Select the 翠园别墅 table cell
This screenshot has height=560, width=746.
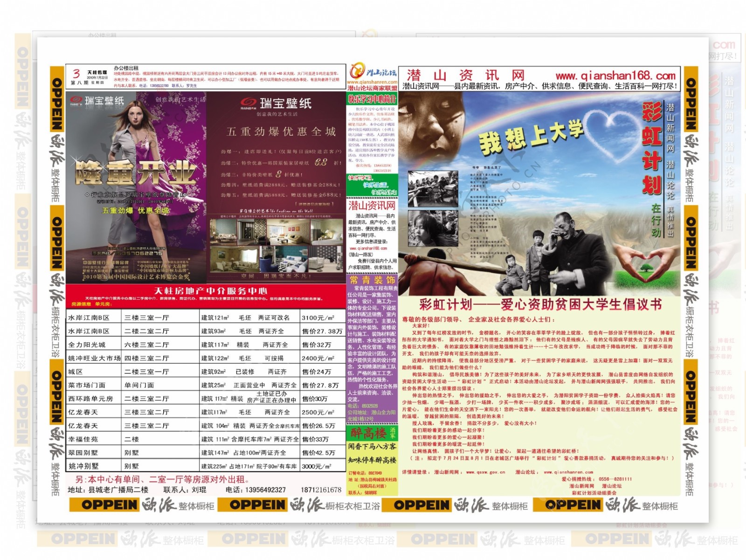(x=94, y=453)
